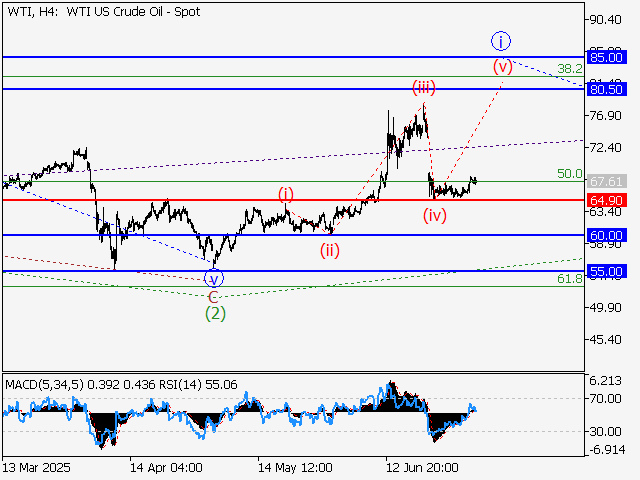
Task: Click the 61.8 Fibonacci level label
Action: pos(569,279)
